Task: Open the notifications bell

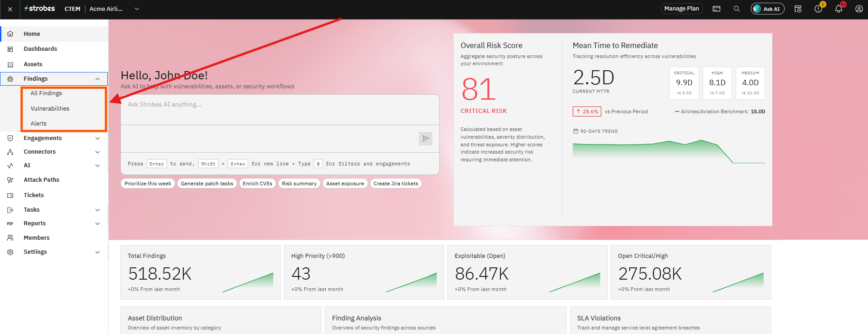Action: (839, 8)
